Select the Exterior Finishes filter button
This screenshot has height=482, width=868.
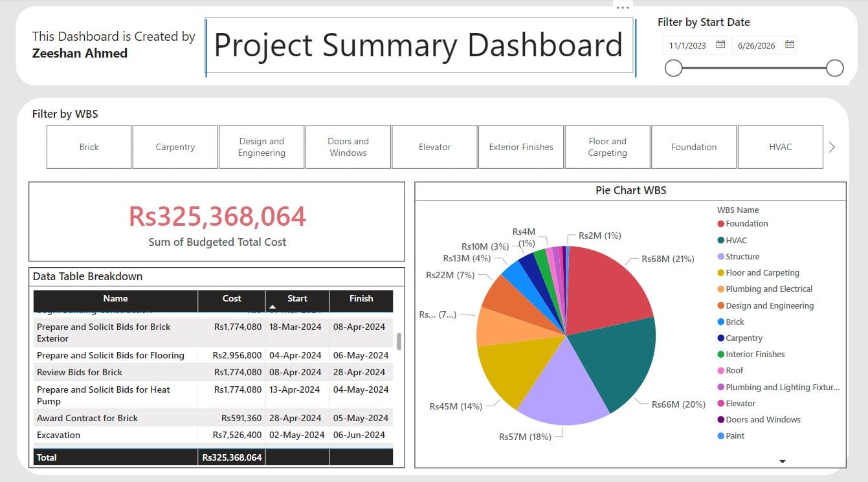521,147
